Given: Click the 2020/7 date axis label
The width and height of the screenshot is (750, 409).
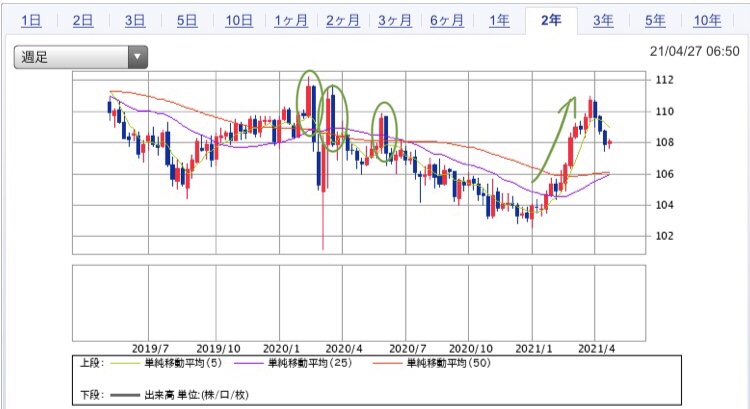Looking at the screenshot, I should click(408, 349).
